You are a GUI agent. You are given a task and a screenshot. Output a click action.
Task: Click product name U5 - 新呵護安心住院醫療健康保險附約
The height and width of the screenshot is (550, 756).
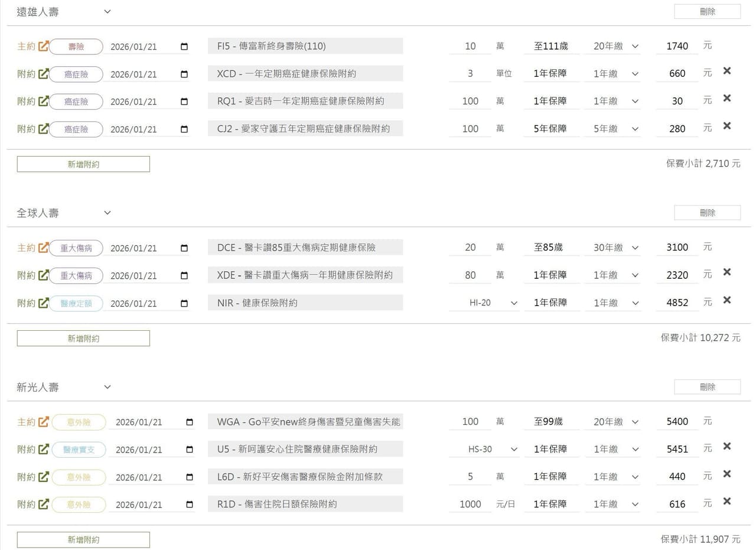click(x=305, y=449)
